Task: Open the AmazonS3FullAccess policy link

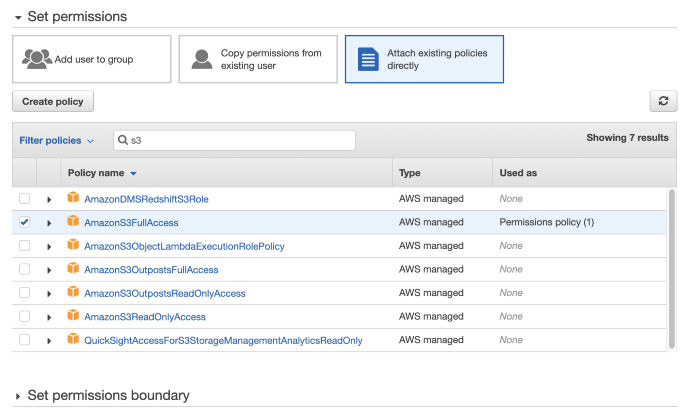Action: [x=131, y=223]
